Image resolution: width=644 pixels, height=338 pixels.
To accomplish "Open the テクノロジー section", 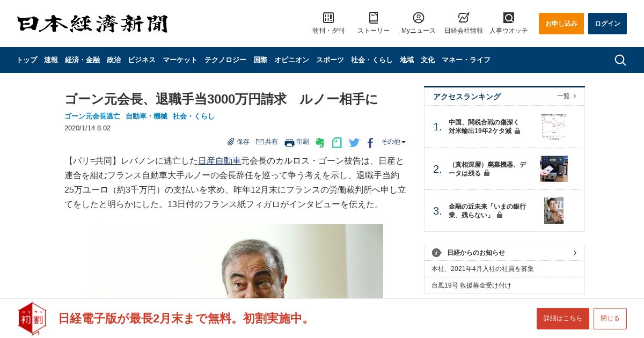I will click(225, 60).
